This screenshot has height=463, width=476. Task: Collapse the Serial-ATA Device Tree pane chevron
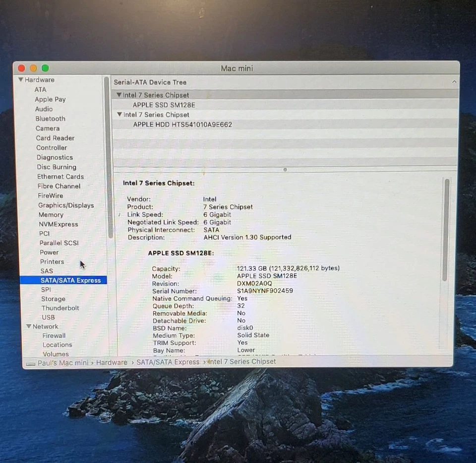(x=454, y=82)
